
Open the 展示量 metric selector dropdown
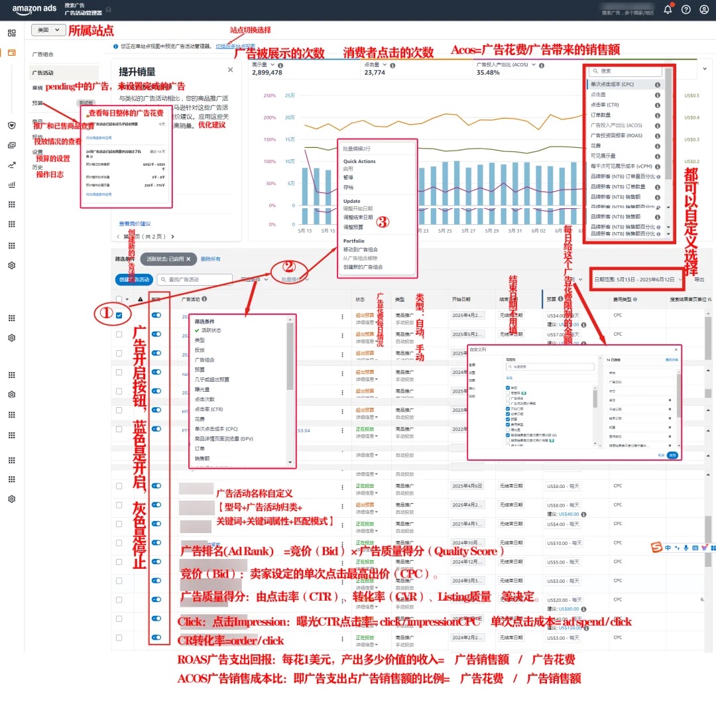272,65
